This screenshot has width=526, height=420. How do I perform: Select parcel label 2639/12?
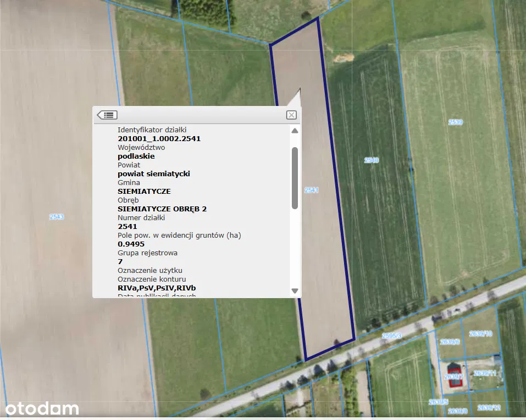point(489,407)
